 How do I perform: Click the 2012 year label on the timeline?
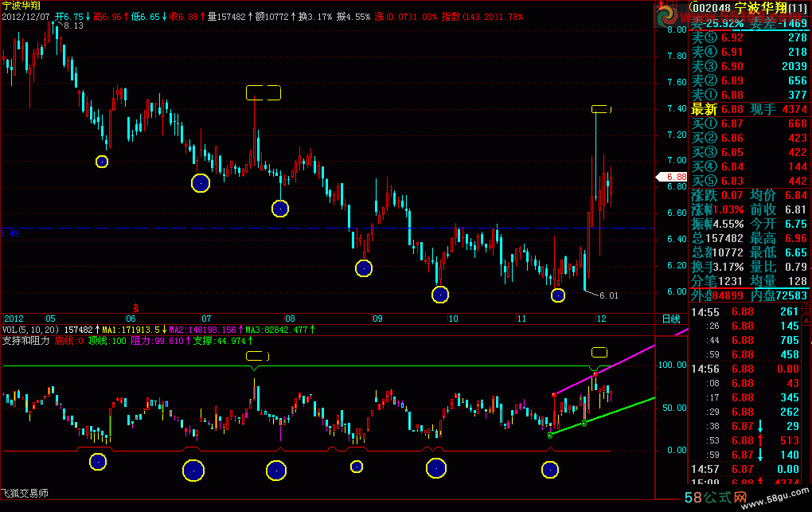coord(14,319)
